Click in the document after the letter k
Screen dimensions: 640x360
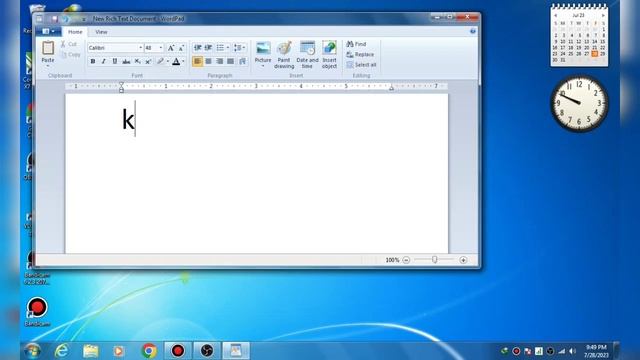point(135,119)
